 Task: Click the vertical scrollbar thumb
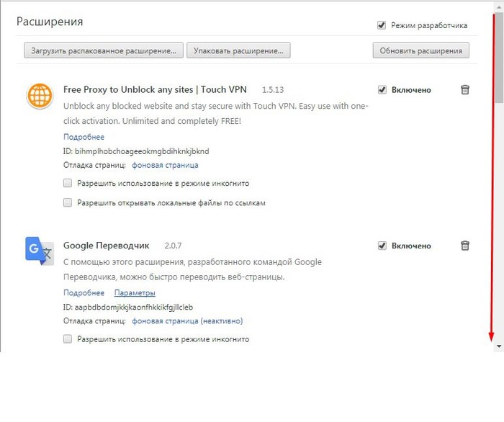499,58
